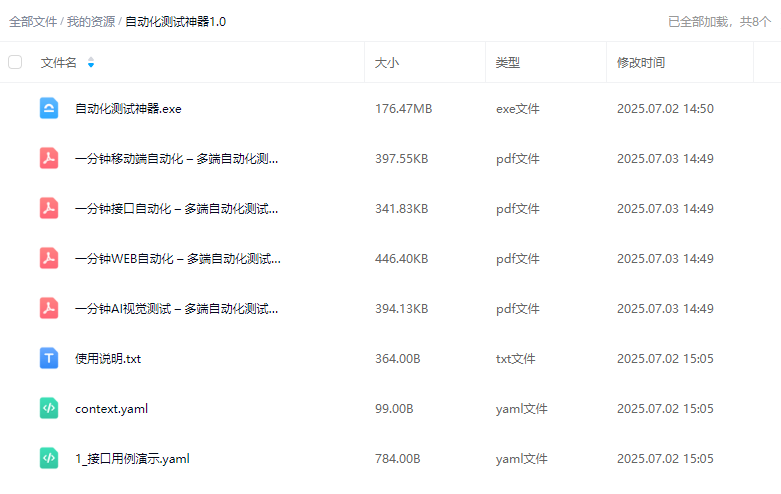This screenshot has width=781, height=494.
Task: Click the PDF icon for 一分钟WEB自动化
Action: pyautogui.click(x=49, y=258)
